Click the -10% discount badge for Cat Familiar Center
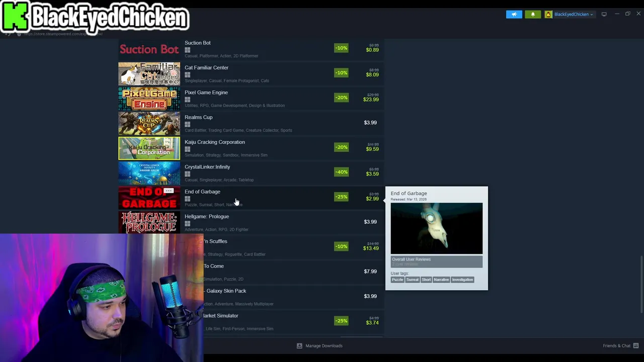Viewport: 644px width, 362px height. [x=341, y=72]
